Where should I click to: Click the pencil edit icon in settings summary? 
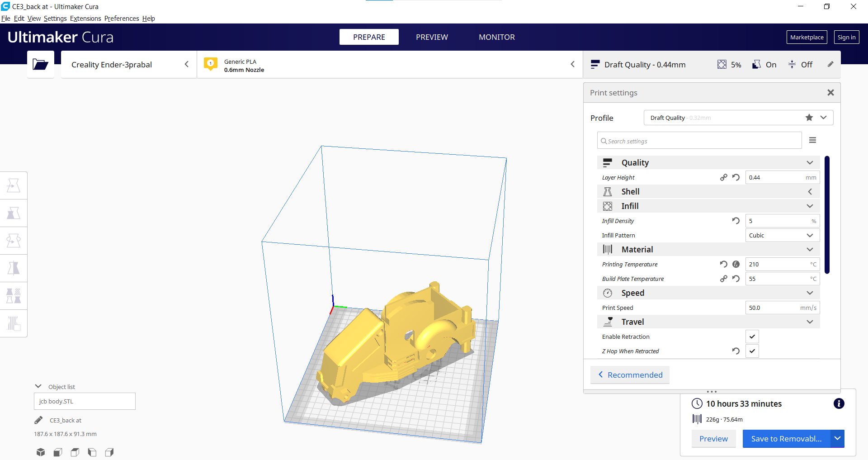click(x=830, y=64)
